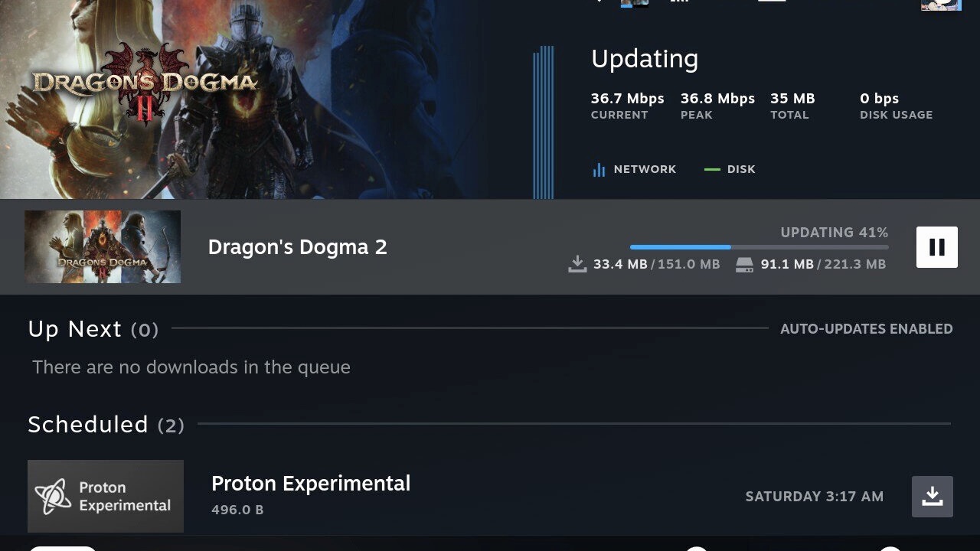This screenshot has width=980, height=551.
Task: Pause the Dragon's Dogma 2 update
Action: [x=937, y=247]
